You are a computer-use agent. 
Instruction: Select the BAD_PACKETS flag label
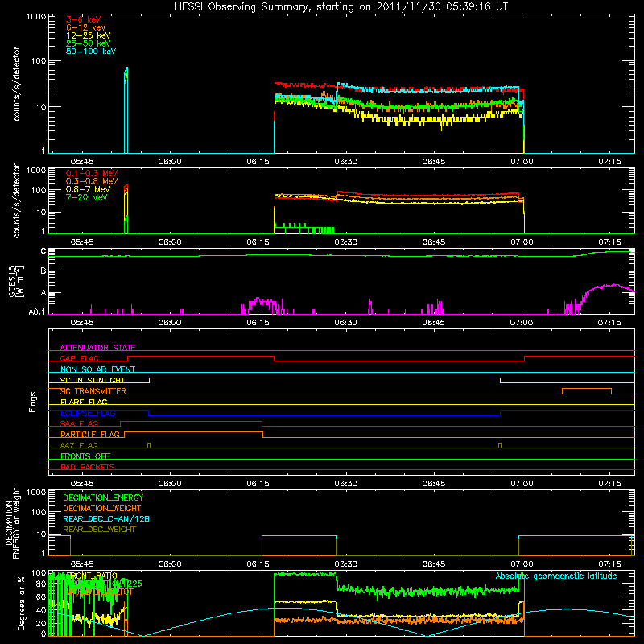coord(88,468)
